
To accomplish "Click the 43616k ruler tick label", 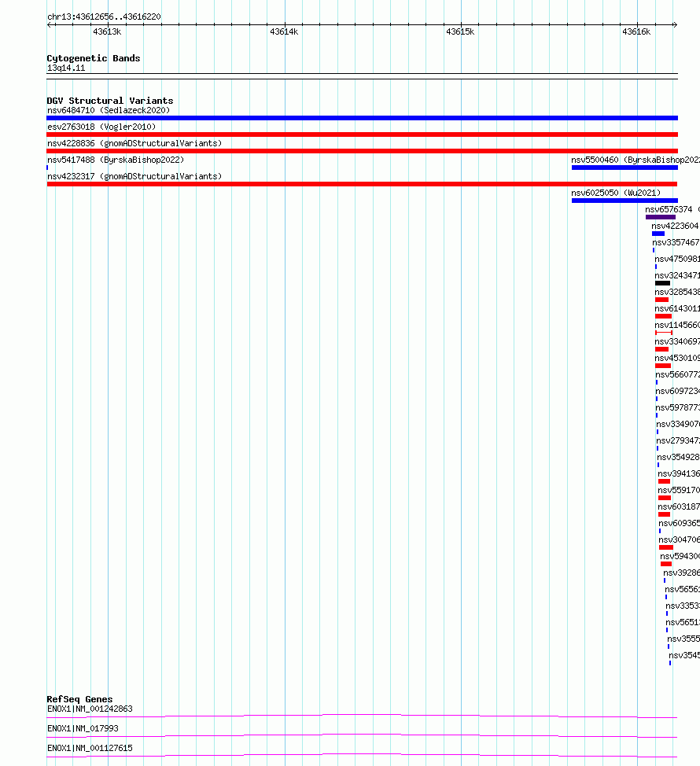I will [636, 31].
